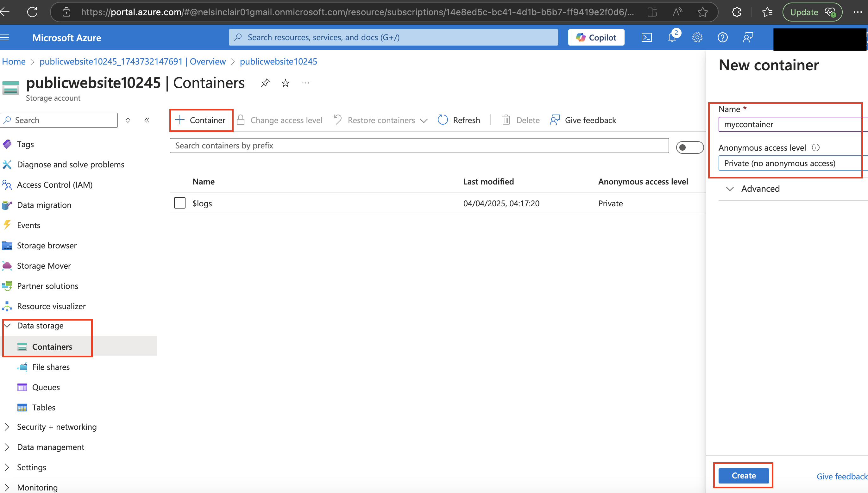The height and width of the screenshot is (493, 868).
Task: Toggle show deleted containers switch
Action: tap(689, 148)
